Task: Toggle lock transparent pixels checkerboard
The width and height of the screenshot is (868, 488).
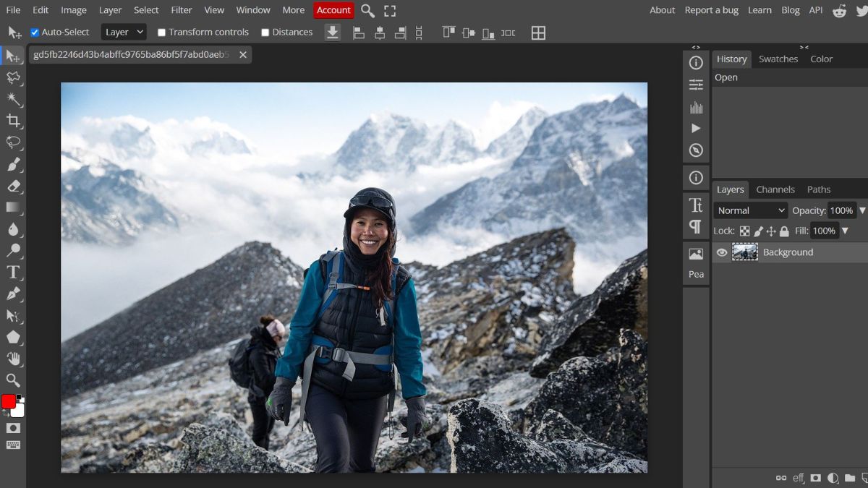Action: (x=744, y=231)
